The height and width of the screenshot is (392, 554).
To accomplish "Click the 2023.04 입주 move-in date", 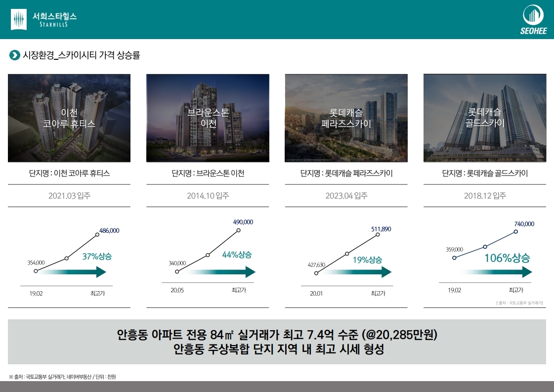I will [x=346, y=195].
